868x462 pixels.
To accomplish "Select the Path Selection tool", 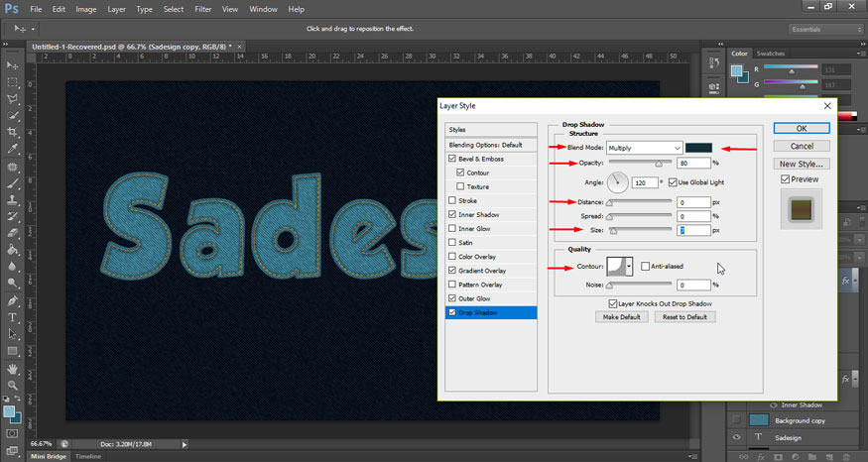I will coord(12,334).
